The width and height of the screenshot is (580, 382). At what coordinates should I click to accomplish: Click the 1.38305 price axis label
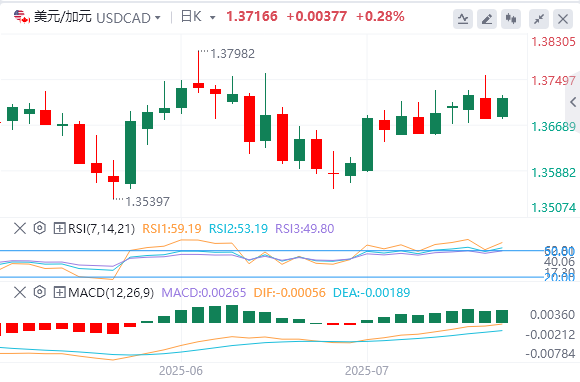[554, 42]
